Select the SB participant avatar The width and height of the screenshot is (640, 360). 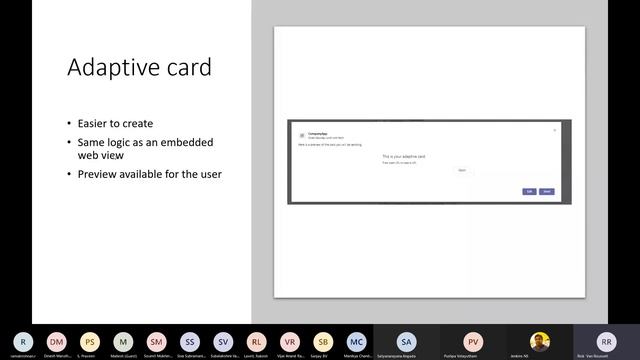[x=323, y=342]
